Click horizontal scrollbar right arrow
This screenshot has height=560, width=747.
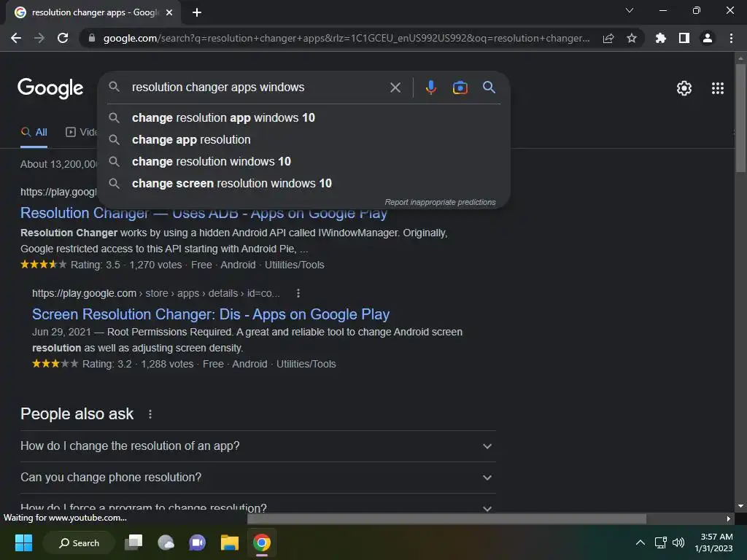coord(729,518)
